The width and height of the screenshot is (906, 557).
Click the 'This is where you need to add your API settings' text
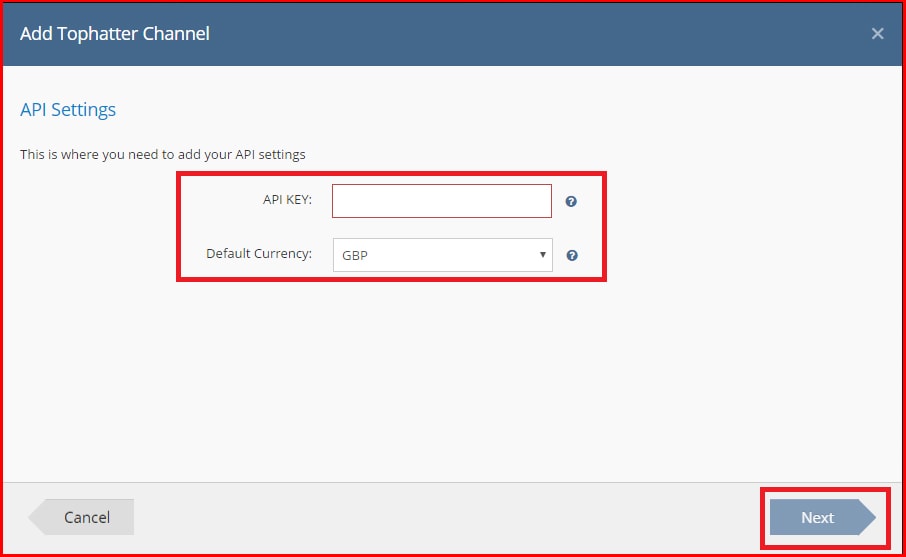click(x=162, y=154)
